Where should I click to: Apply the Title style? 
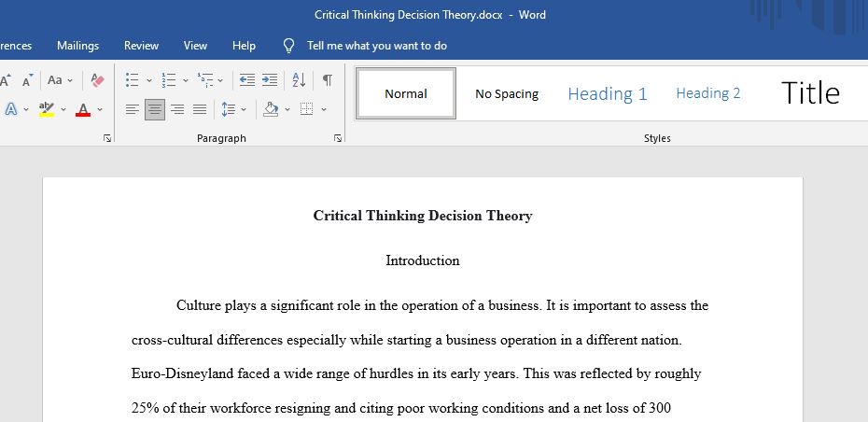[810, 93]
